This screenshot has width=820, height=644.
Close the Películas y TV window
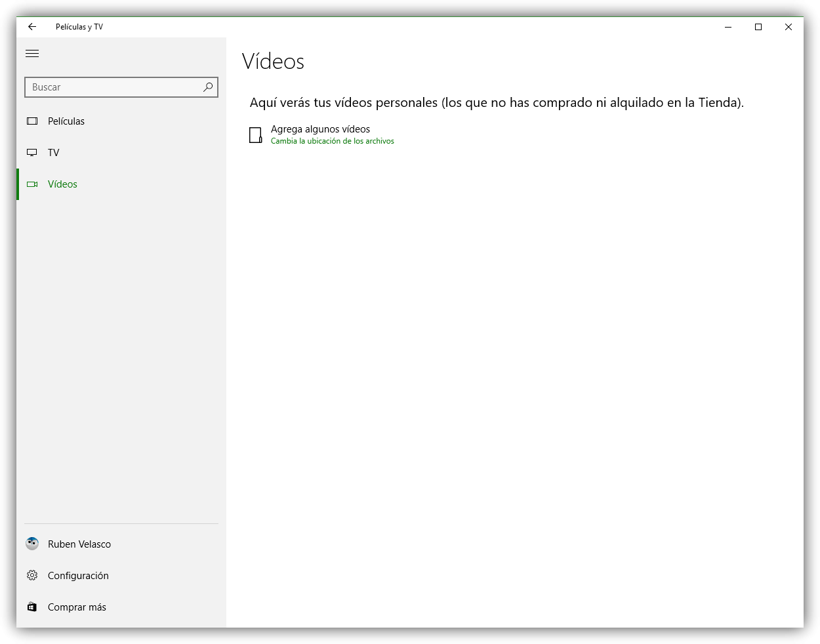789,27
